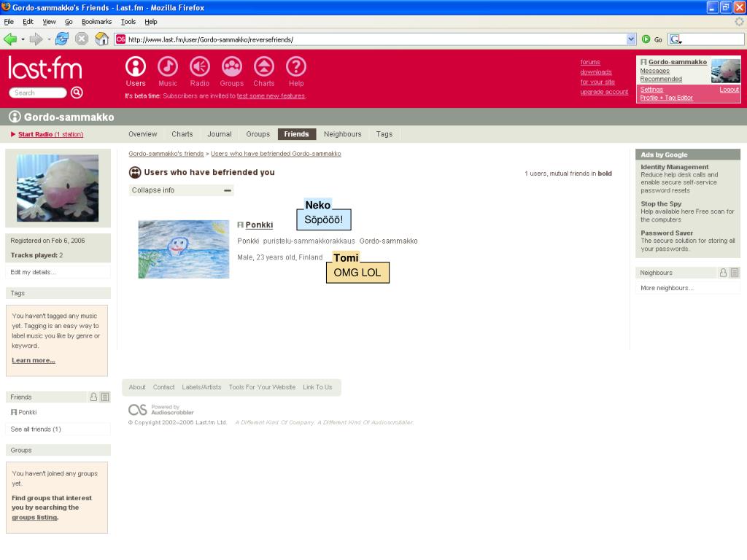Click the last.fm logo

tap(44, 68)
